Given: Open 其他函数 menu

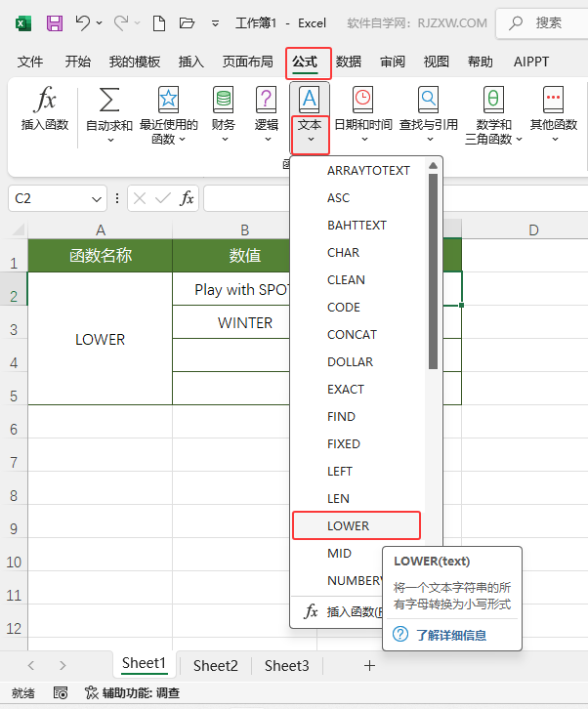Looking at the screenshot, I should 554,115.
